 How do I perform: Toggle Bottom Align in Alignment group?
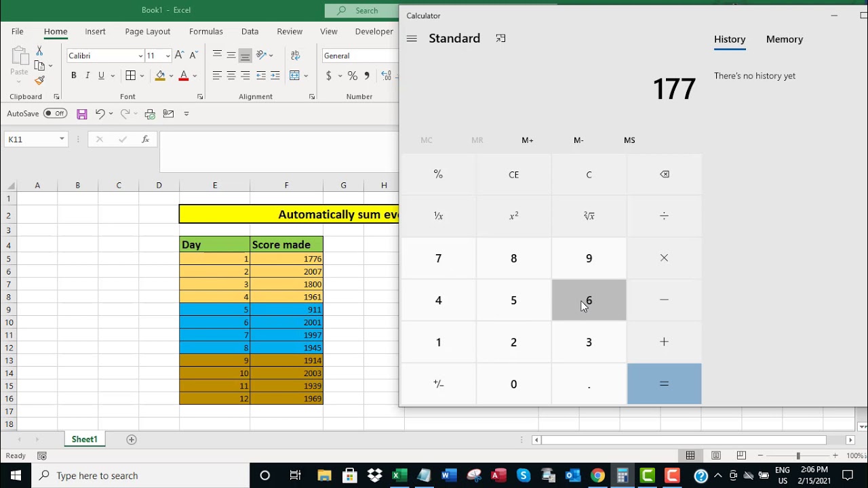click(245, 56)
